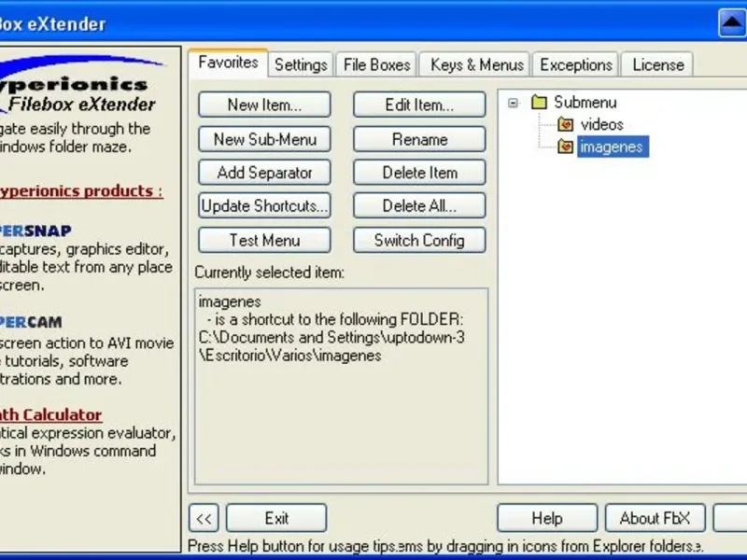
Task: Click the Exit button
Action: coord(276,518)
